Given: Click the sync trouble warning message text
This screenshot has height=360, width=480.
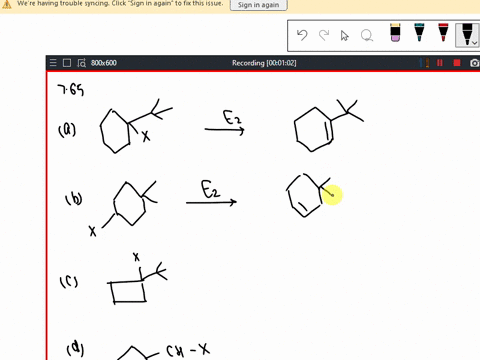Looking at the screenshot, I should [x=120, y=4].
